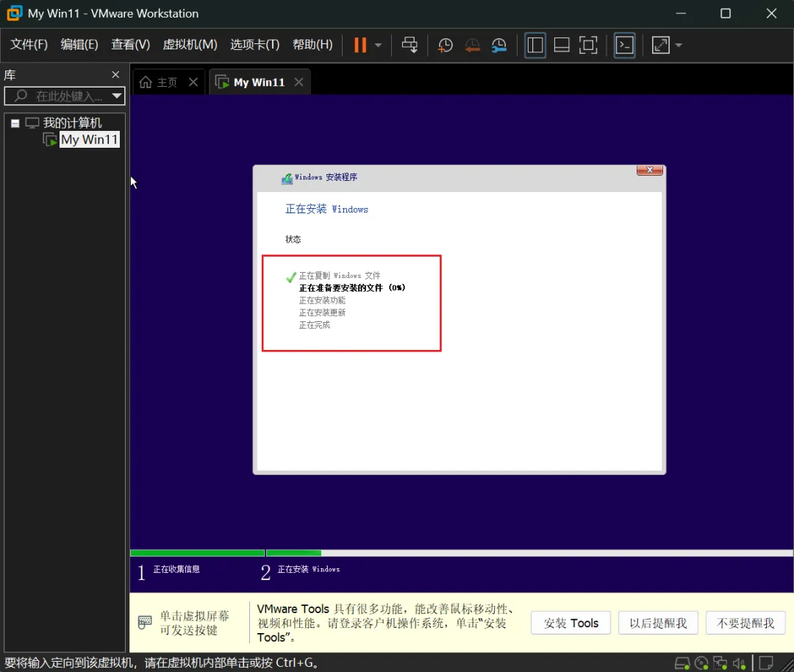Click the 正在完成 status line
Image resolution: width=794 pixels, height=672 pixels.
[x=315, y=325]
